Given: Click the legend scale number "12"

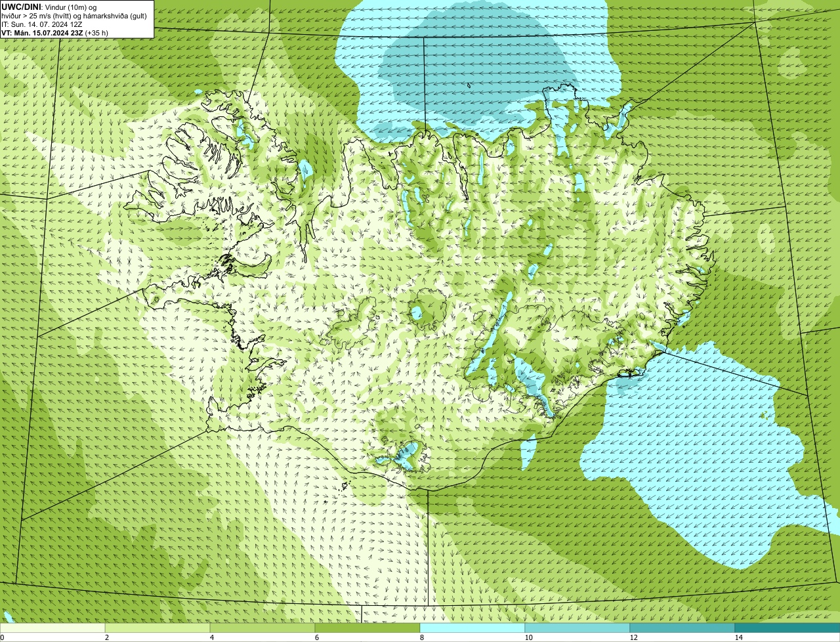Looking at the screenshot, I should (633, 637).
